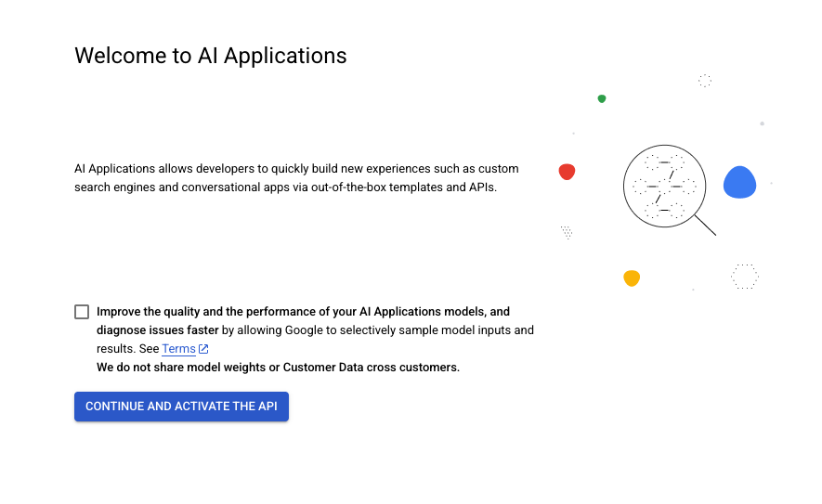
Task: Click the dotted circle outline above magnifier
Action: click(705, 81)
